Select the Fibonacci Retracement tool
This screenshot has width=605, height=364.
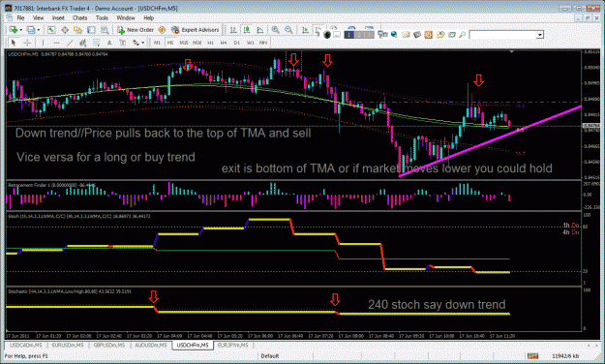point(96,43)
